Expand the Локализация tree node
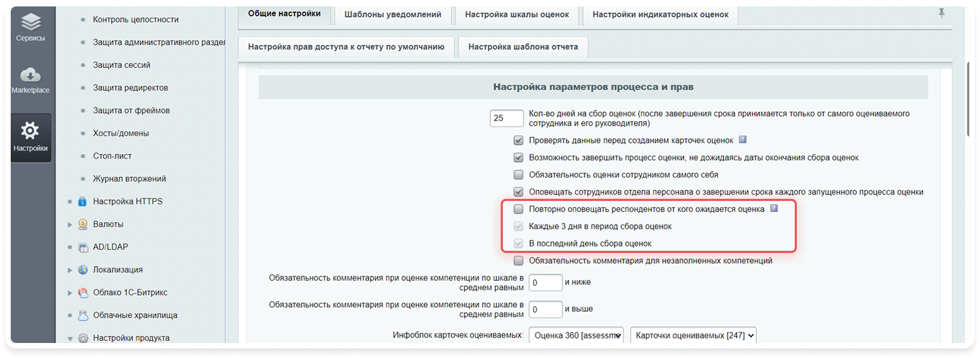 tap(70, 270)
